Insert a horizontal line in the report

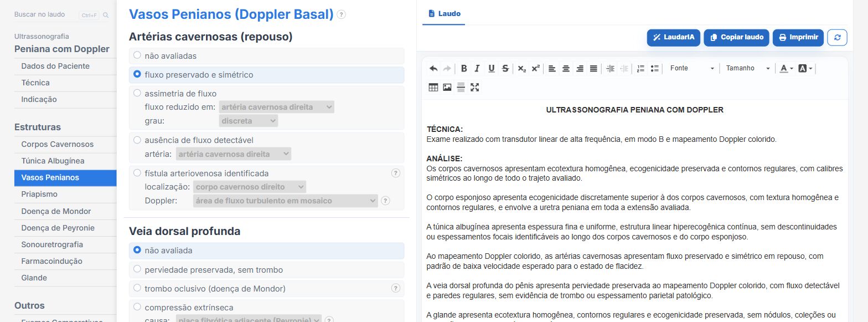coord(461,87)
